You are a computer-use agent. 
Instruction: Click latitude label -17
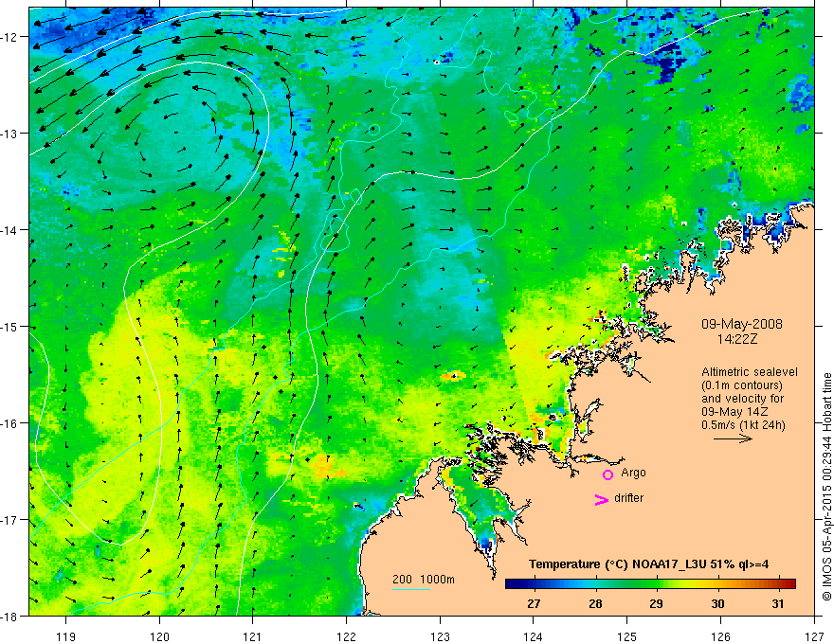[10, 520]
